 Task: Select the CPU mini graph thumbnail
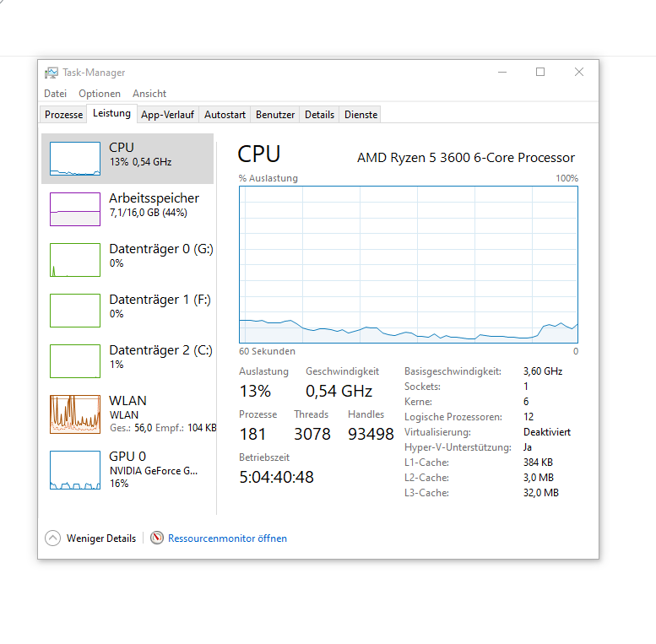tap(75, 159)
